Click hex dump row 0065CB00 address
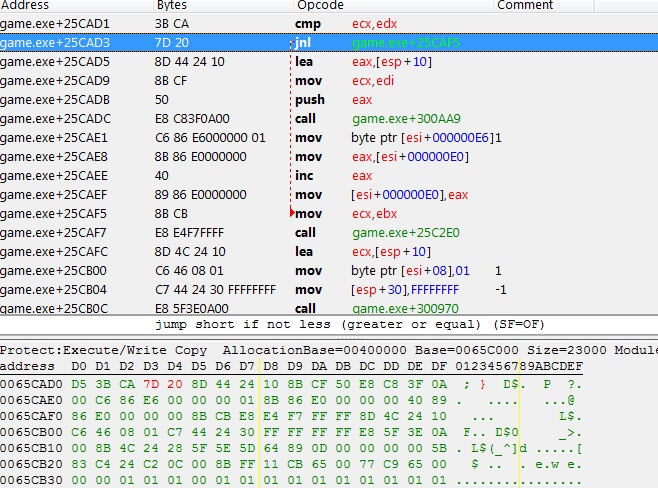The height and width of the screenshot is (488, 658). (31, 432)
